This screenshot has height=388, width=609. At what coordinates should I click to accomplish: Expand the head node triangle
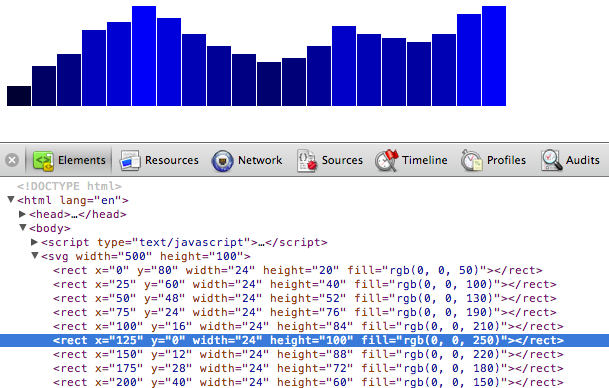coord(23,214)
